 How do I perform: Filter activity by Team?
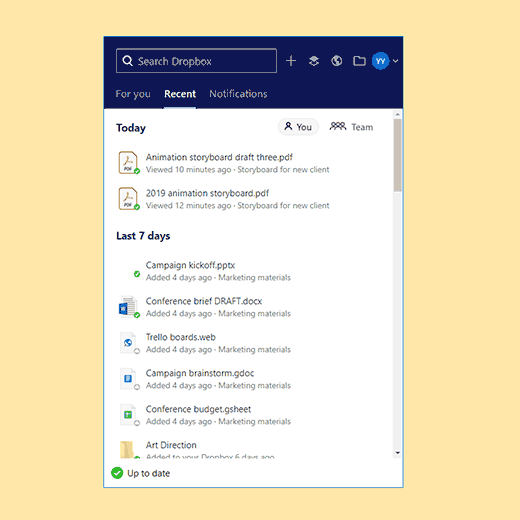coord(351,127)
